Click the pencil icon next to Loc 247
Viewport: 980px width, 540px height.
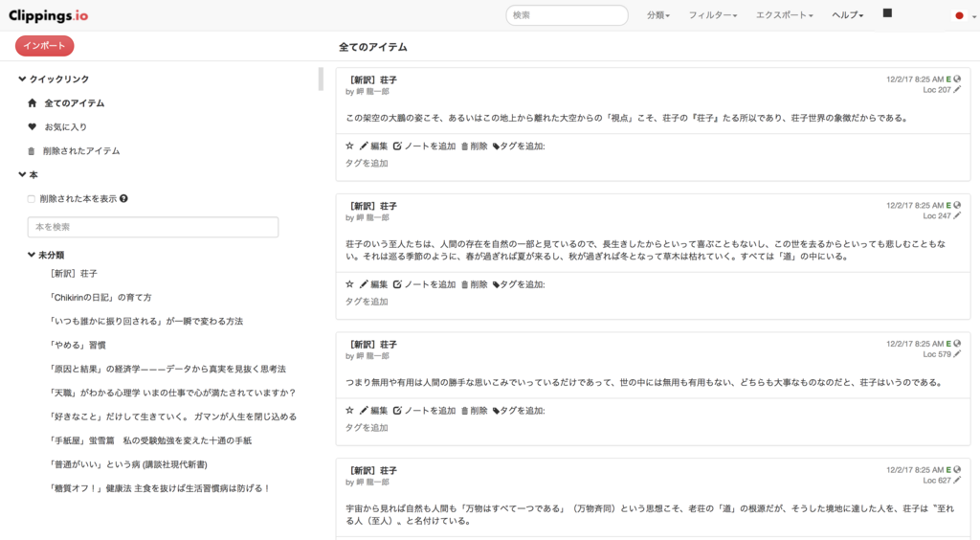[x=957, y=215]
